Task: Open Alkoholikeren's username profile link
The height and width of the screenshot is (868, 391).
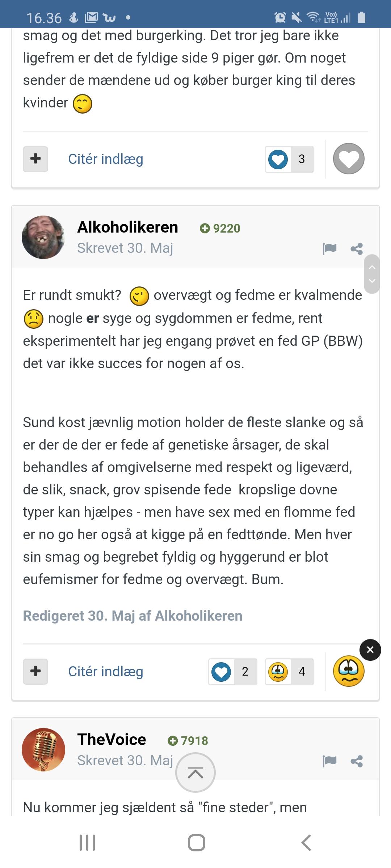Action: point(128,227)
